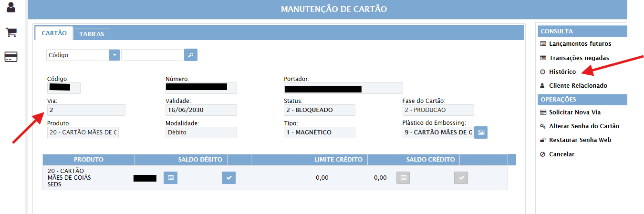Image resolution: width=644 pixels, height=214 pixels.
Task: Click Restaurar Senha Web
Action: click(x=580, y=140)
